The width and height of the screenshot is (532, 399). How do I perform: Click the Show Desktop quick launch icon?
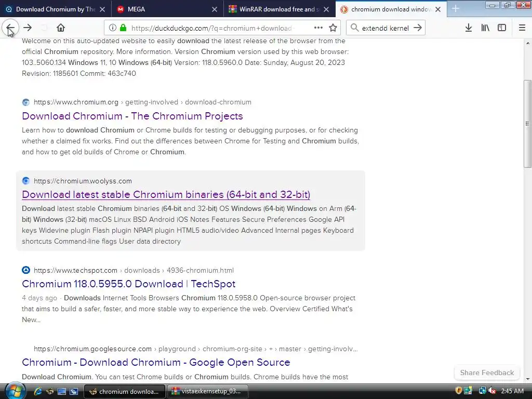pos(62,391)
